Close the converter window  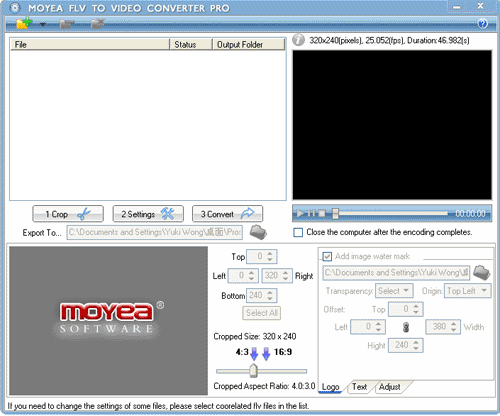point(480,6)
